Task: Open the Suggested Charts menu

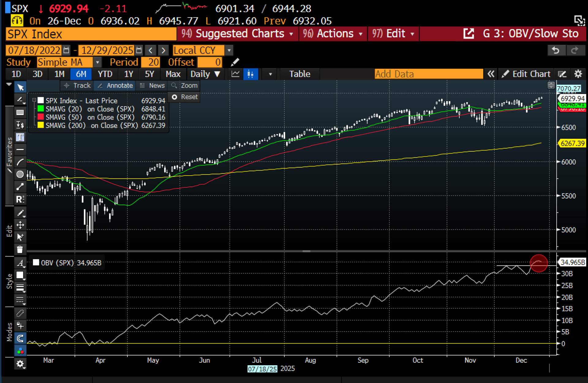Action: click(237, 33)
